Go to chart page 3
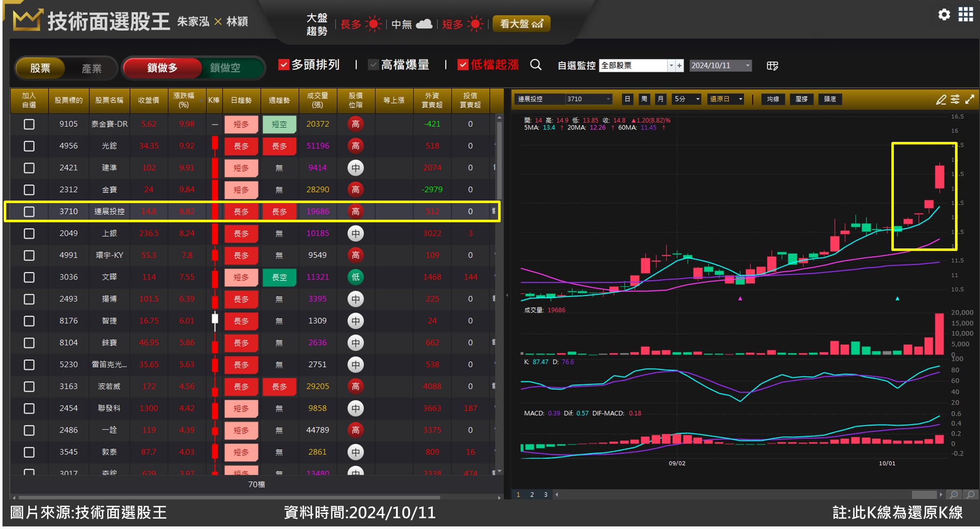Viewport: 980px width, 531px height. tap(546, 494)
